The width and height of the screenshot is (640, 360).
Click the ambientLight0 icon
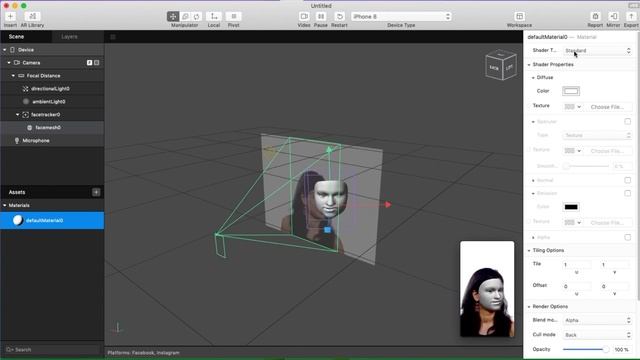[x=26, y=102]
